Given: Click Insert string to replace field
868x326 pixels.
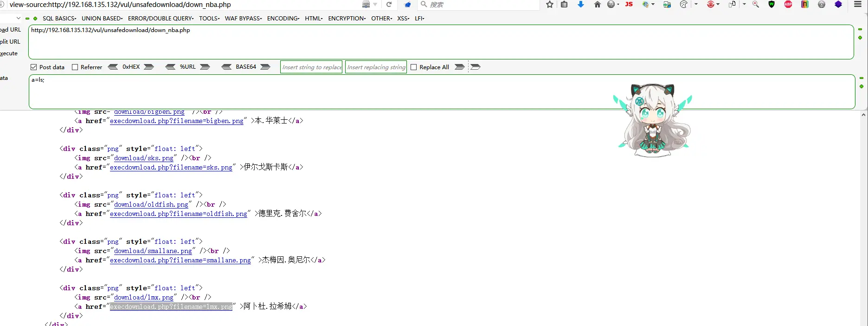Looking at the screenshot, I should pyautogui.click(x=312, y=67).
